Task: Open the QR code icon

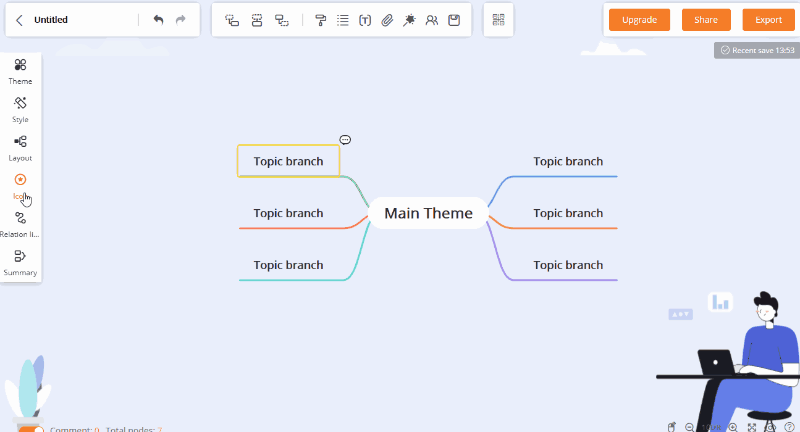Action: pos(498,20)
